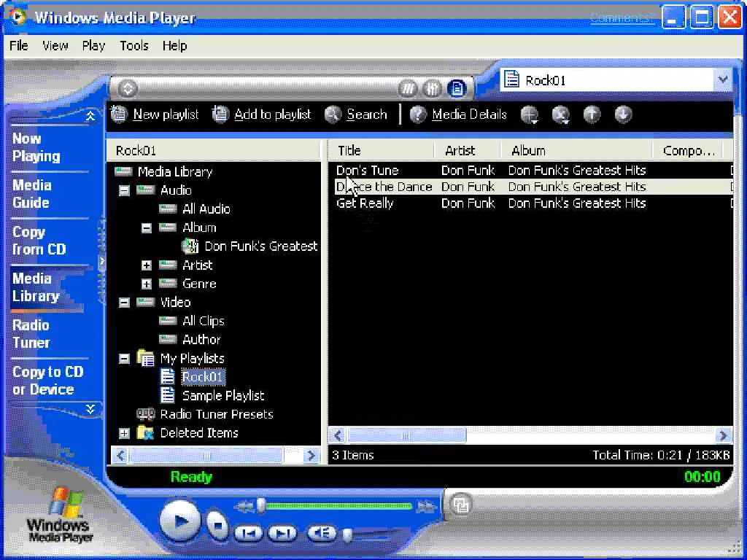The width and height of the screenshot is (747, 560).
Task: Open the Radio Tuner tab
Action: [31, 334]
